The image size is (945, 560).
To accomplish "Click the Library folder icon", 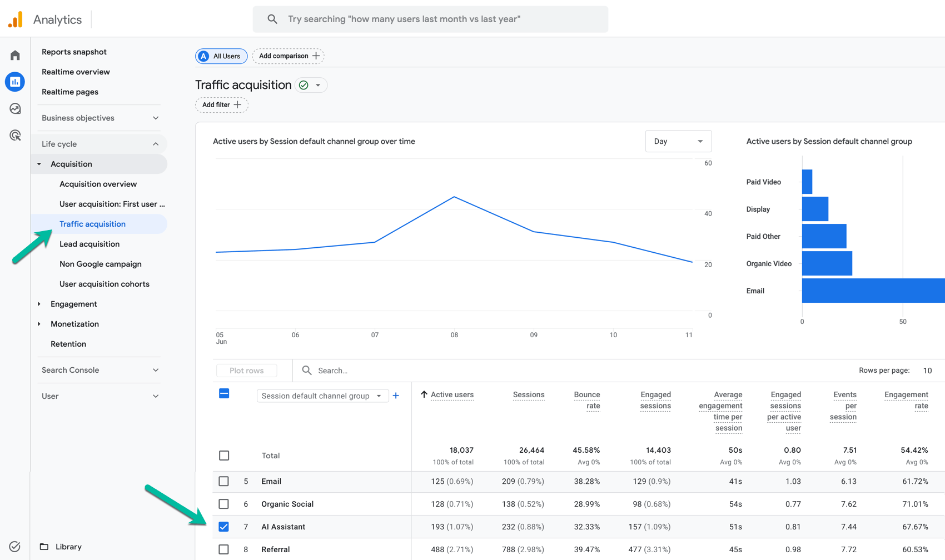I will (x=44, y=547).
